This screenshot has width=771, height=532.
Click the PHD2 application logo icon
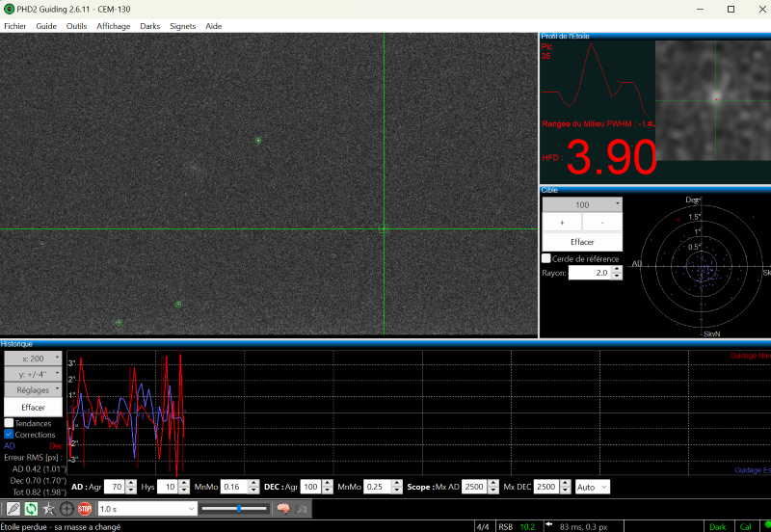tap(9, 9)
